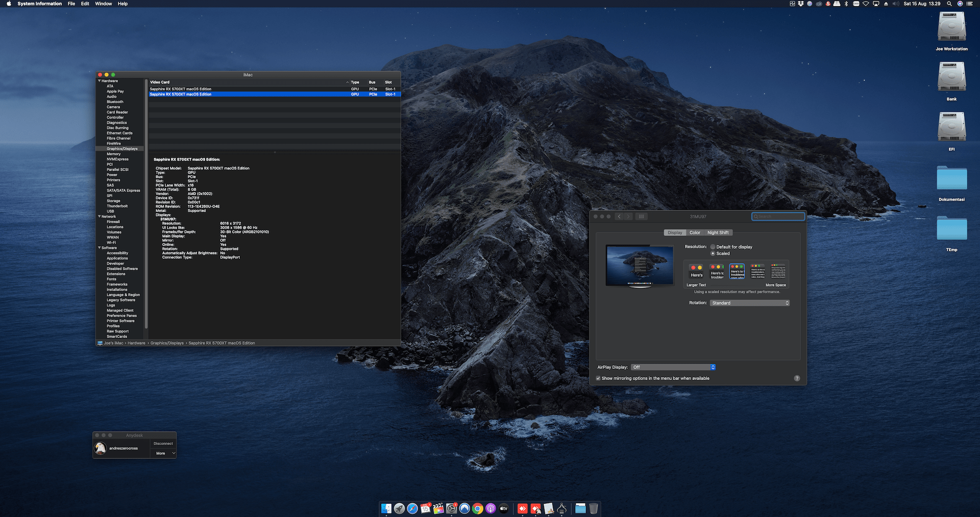The height and width of the screenshot is (517, 980).
Task: Launch Google Chrome from the Dock
Action: pyautogui.click(x=477, y=509)
